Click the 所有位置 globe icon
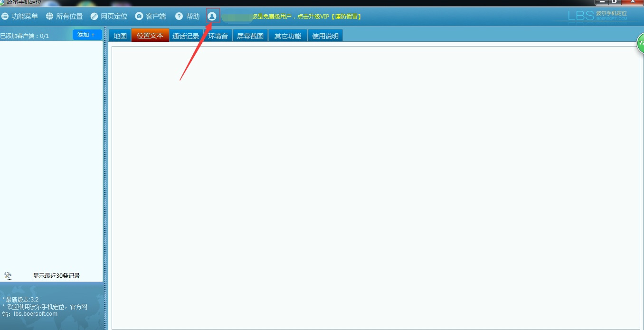This screenshot has width=644, height=330. 49,16
